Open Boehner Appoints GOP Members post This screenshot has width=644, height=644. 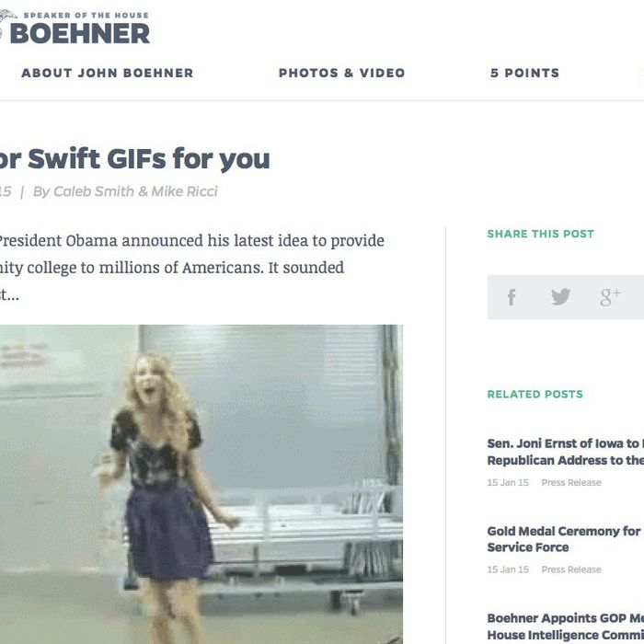point(565,627)
